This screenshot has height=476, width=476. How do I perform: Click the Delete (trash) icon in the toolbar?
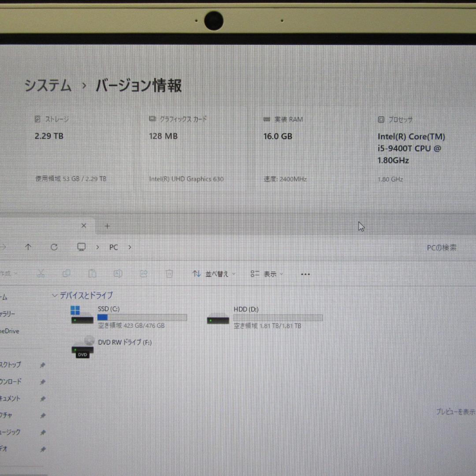[x=169, y=274]
